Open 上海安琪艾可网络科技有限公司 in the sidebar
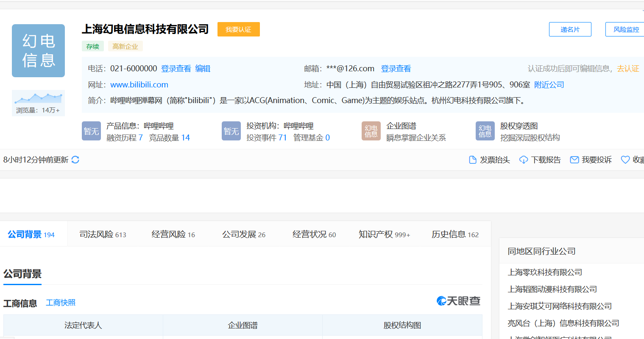 pyautogui.click(x=560, y=306)
